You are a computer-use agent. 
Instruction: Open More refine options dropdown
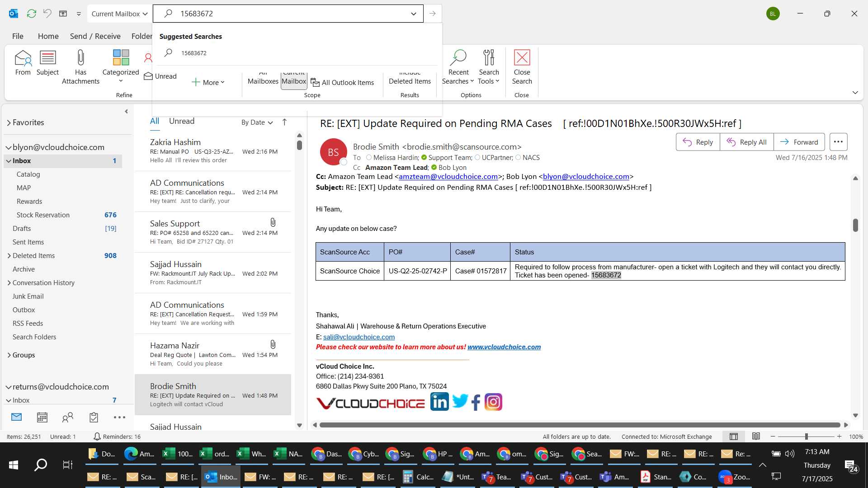(208, 82)
